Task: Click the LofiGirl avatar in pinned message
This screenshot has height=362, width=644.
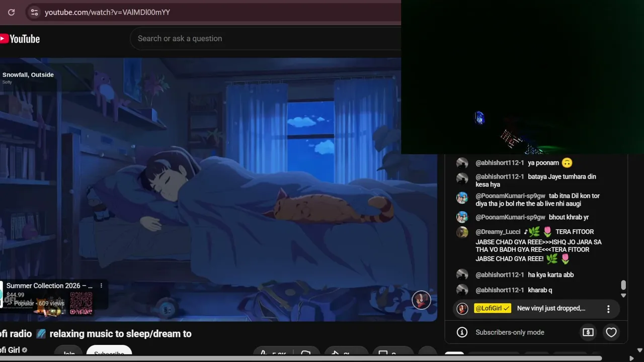Action: [462, 309]
